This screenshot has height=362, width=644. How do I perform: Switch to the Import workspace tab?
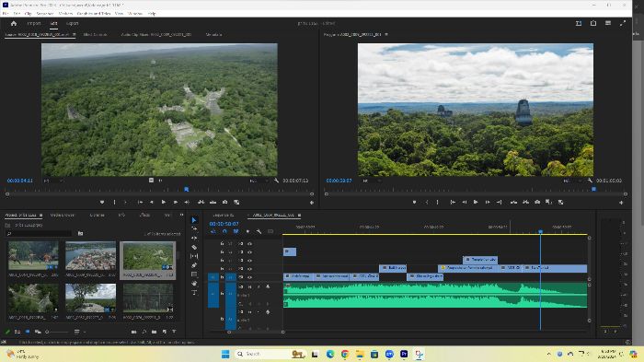pos(34,23)
